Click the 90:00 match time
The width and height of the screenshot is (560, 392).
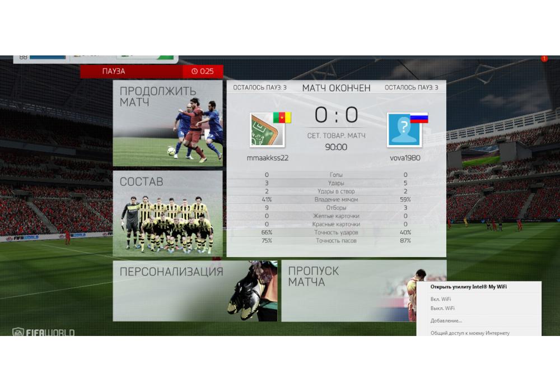pos(336,147)
